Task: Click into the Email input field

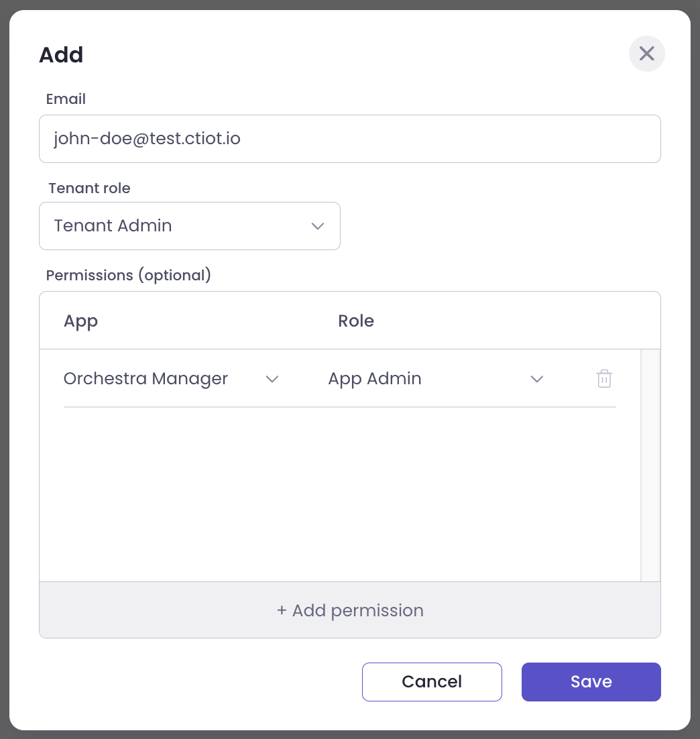Action: 349,139
